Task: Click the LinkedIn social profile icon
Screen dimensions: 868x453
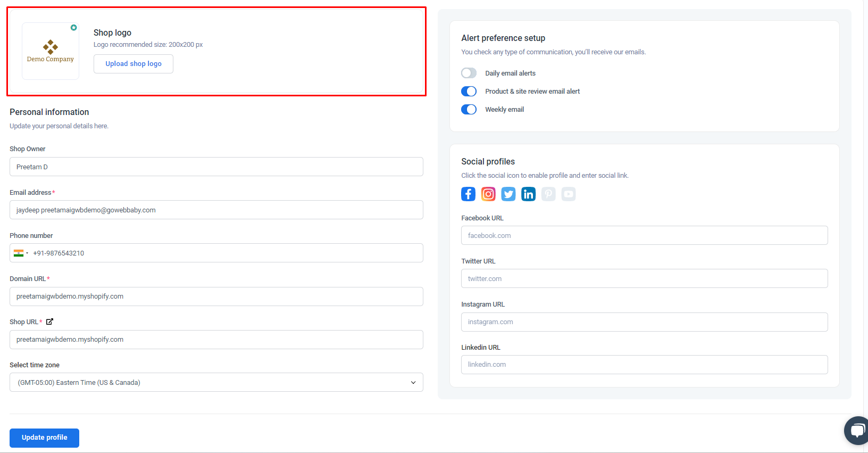Action: coord(529,194)
